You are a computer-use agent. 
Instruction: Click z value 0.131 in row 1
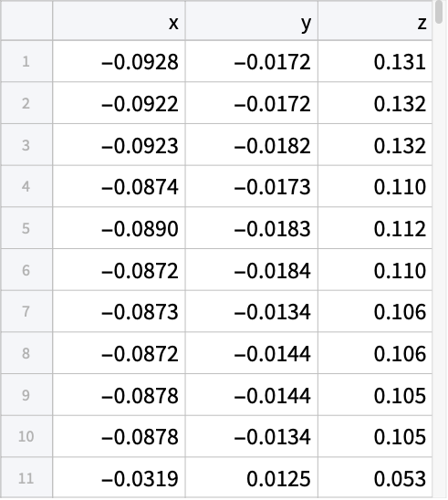[x=400, y=62]
